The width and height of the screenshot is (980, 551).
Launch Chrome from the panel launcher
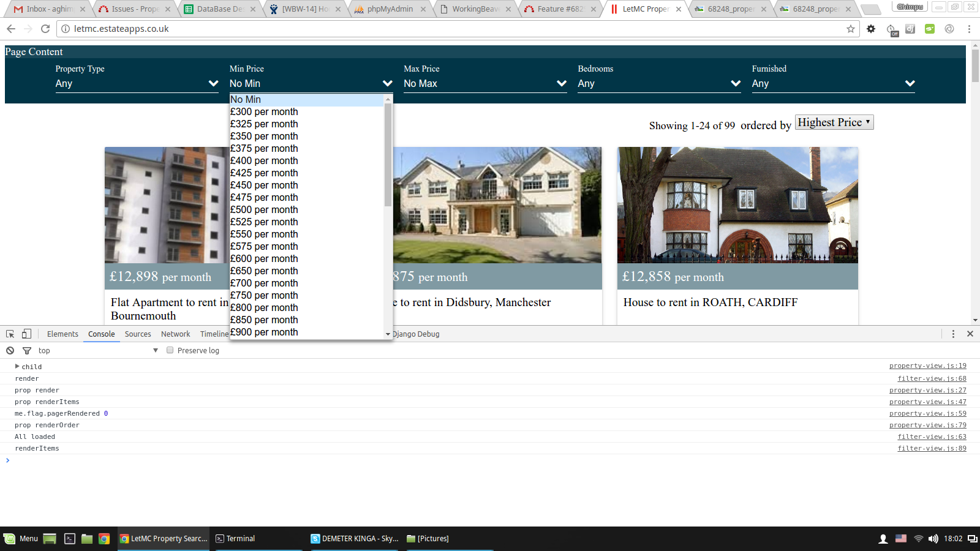click(x=104, y=539)
